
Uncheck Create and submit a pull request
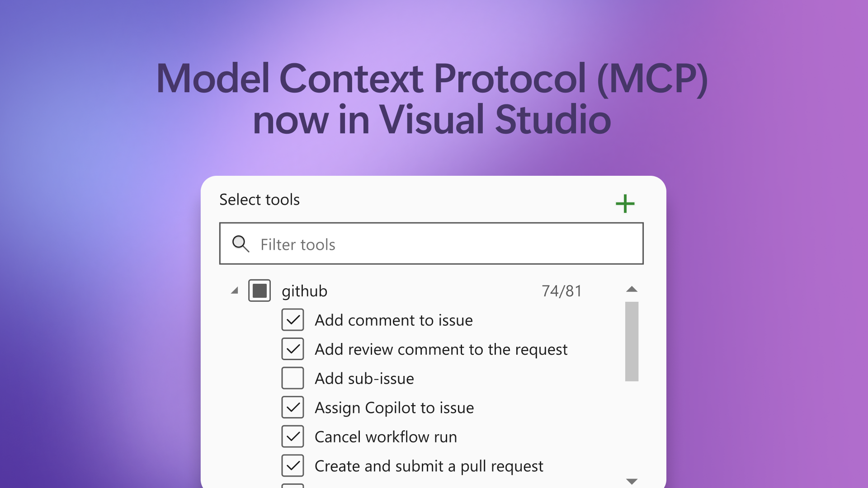pos(292,466)
